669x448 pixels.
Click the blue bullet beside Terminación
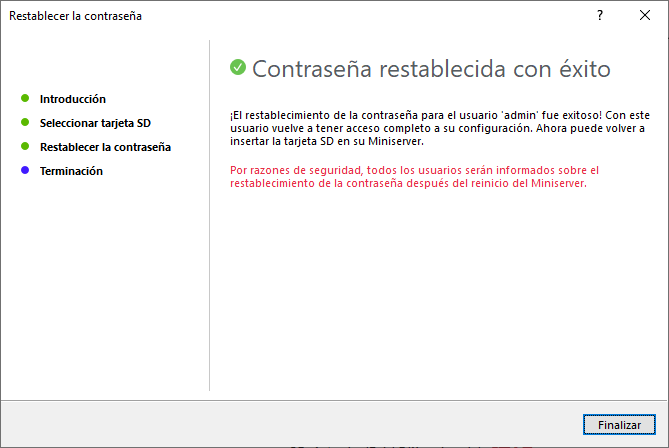25,171
